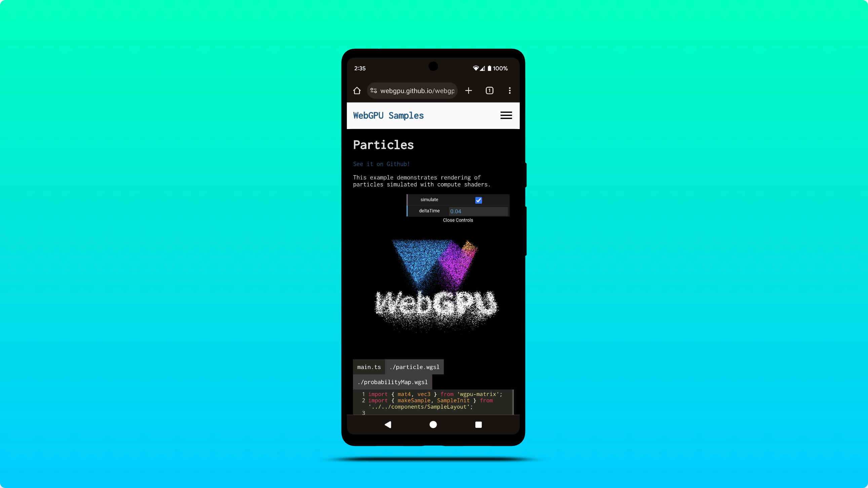Click Close Controls button

click(458, 220)
